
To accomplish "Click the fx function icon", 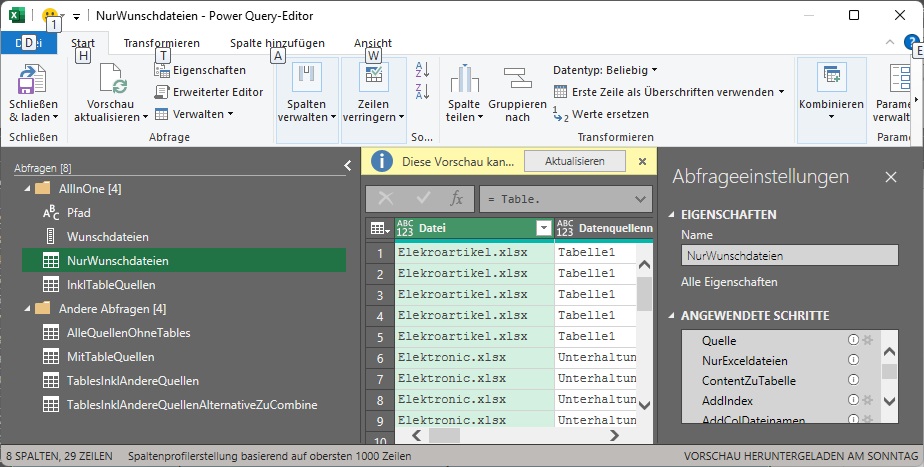I will [x=456, y=199].
